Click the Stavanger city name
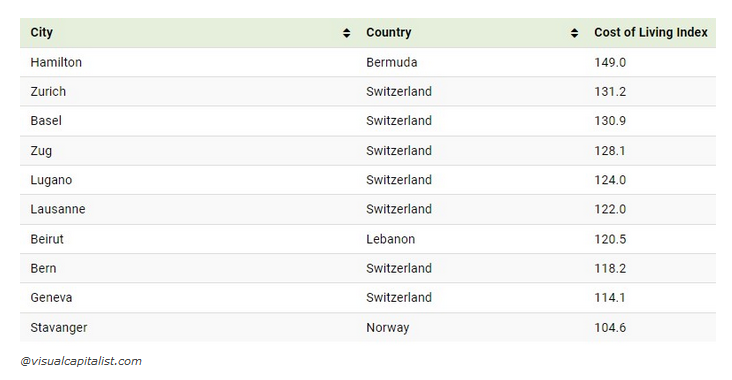732x380 pixels. click(59, 328)
